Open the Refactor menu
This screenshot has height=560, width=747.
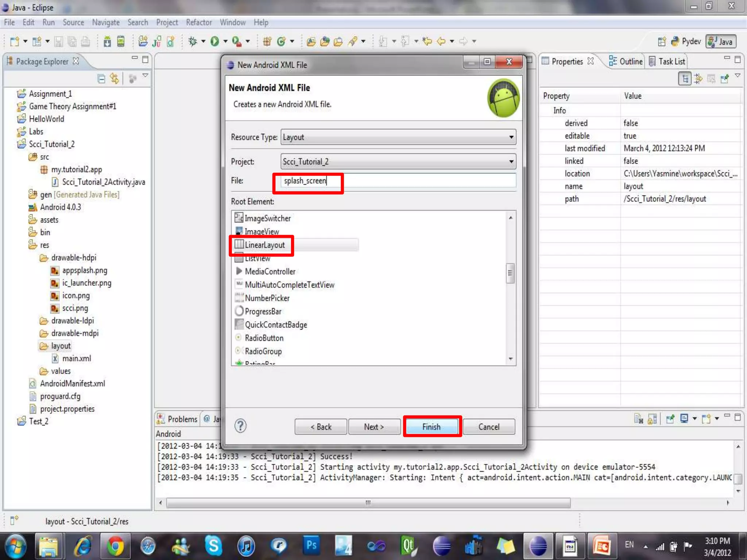point(199,23)
